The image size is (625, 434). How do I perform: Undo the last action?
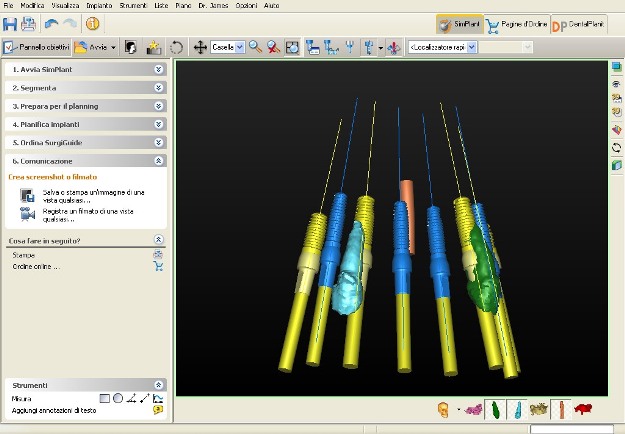pos(51,24)
